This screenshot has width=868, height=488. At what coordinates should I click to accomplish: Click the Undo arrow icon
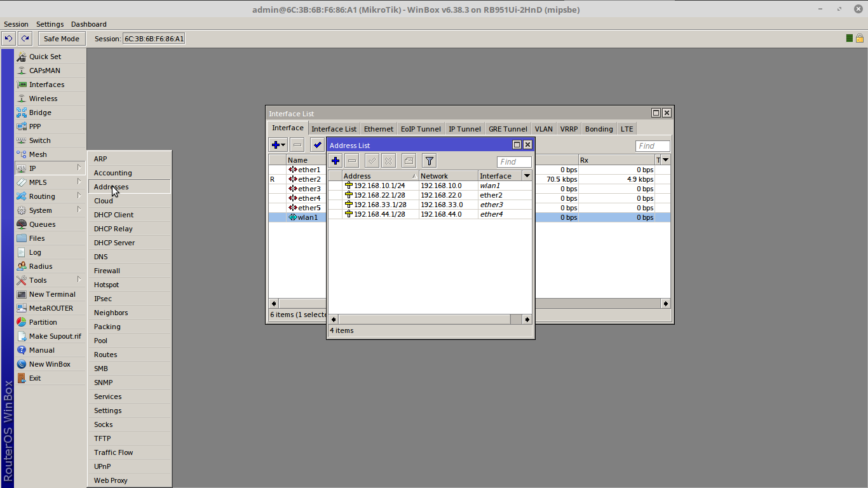click(x=8, y=39)
